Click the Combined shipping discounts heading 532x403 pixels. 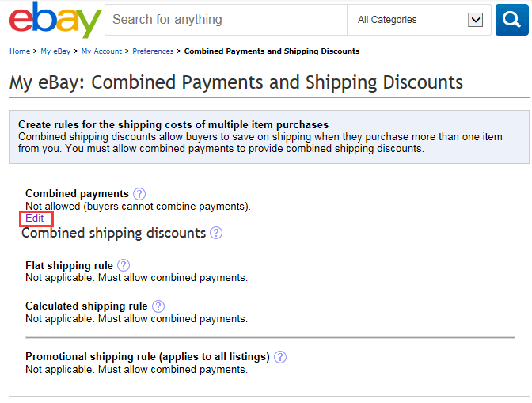pos(113,233)
